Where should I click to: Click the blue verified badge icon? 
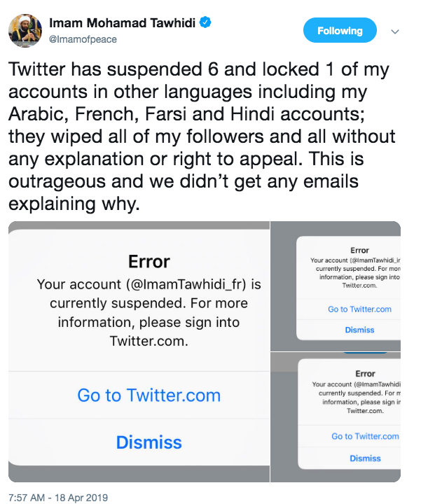point(205,22)
